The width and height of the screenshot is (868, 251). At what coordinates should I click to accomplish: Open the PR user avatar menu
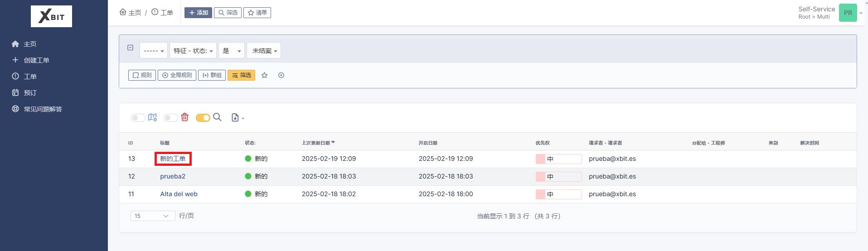[848, 13]
